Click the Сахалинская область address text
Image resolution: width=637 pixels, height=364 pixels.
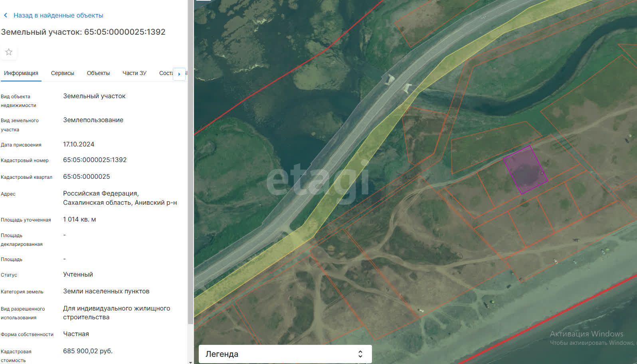click(x=120, y=203)
